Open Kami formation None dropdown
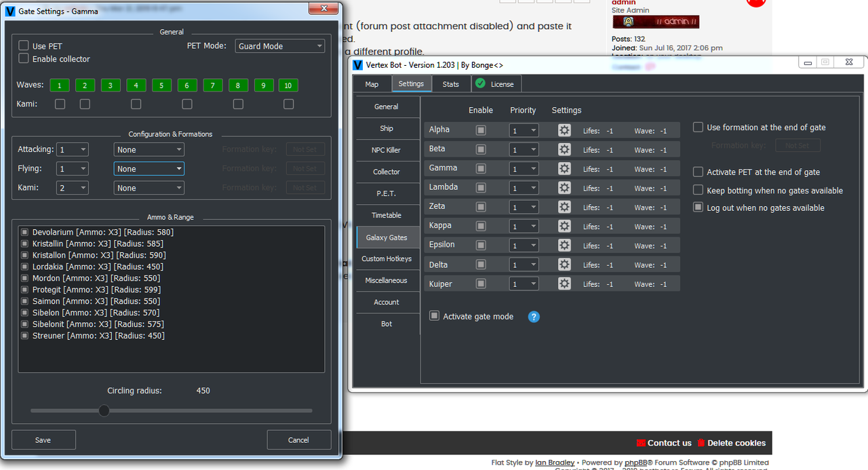 click(149, 188)
